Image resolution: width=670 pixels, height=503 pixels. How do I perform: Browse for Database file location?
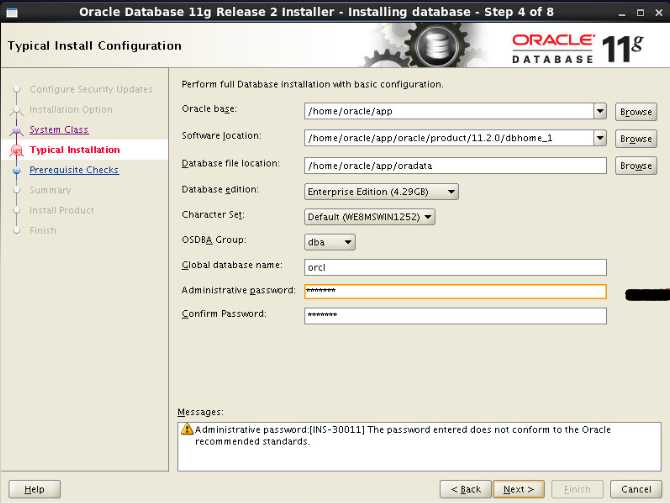pyautogui.click(x=636, y=165)
